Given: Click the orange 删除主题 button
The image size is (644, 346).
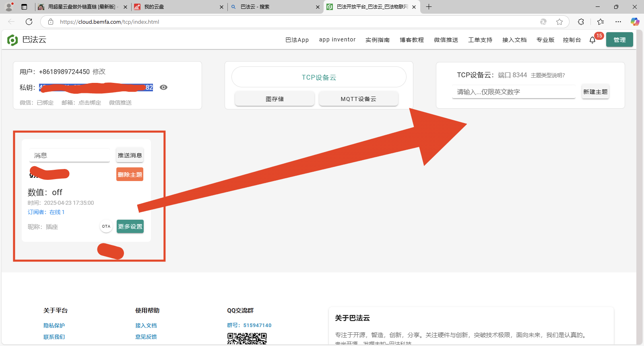Looking at the screenshot, I should pyautogui.click(x=130, y=175).
